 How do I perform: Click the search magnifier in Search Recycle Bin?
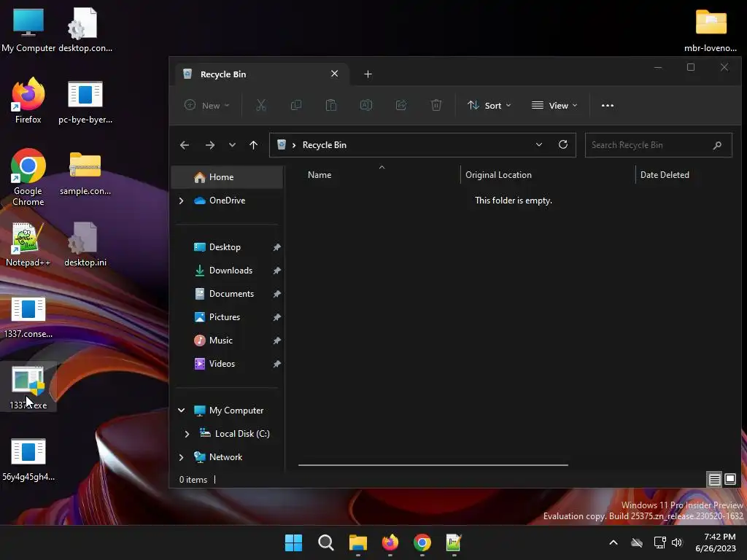pyautogui.click(x=717, y=145)
